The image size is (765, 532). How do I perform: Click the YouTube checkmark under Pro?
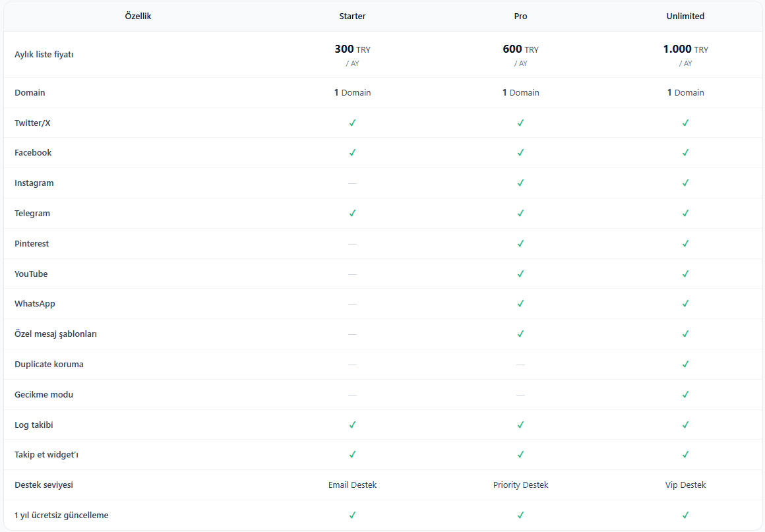[x=520, y=274]
